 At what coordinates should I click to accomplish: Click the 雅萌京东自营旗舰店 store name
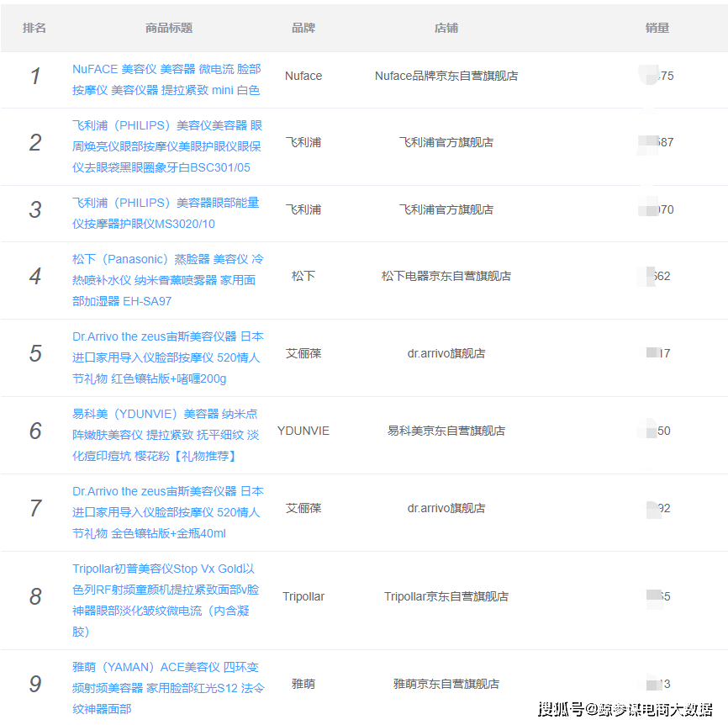click(446, 684)
